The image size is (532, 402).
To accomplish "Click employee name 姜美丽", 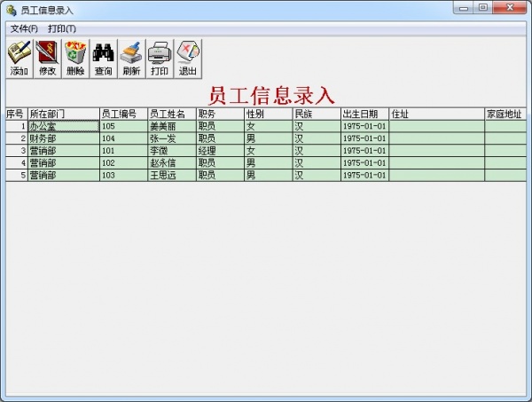I will click(x=172, y=126).
